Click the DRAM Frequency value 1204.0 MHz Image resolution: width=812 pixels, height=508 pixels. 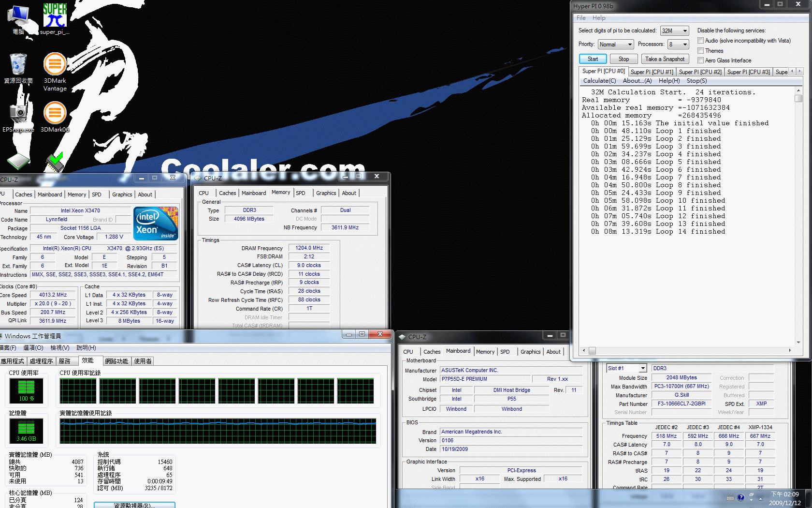309,248
